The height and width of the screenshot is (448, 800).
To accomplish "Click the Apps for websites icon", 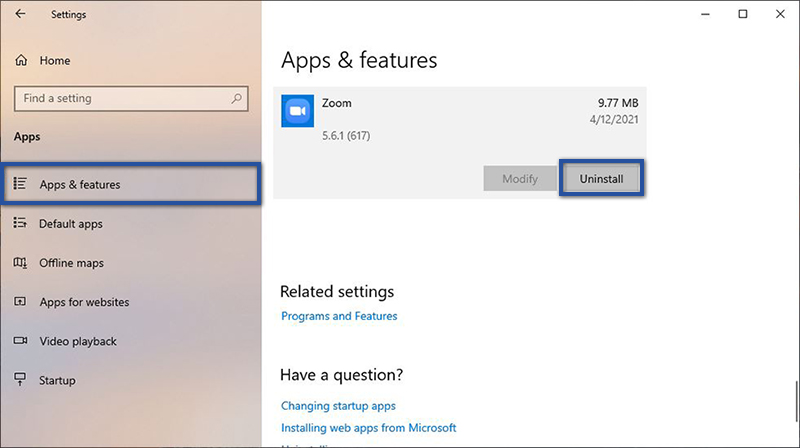I will pyautogui.click(x=20, y=302).
